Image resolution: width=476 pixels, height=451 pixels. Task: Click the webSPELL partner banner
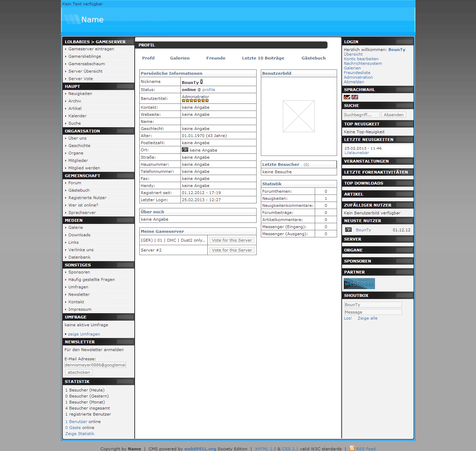pyautogui.click(x=359, y=283)
